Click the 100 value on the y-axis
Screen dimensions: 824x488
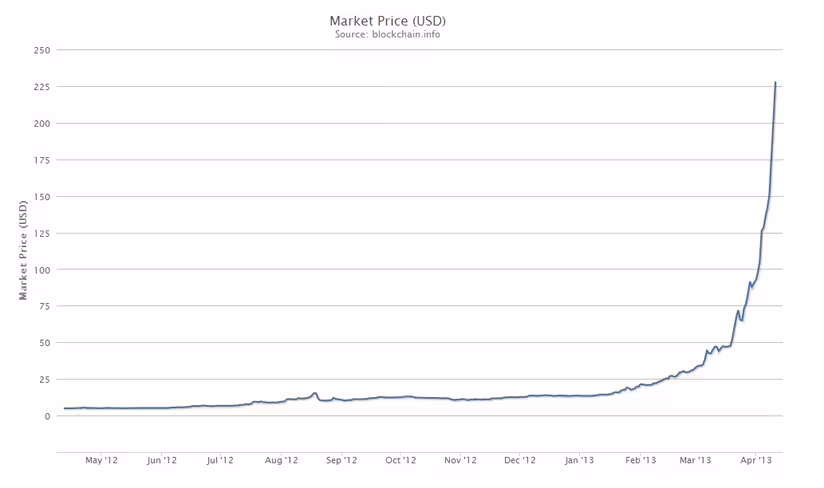[x=42, y=270]
